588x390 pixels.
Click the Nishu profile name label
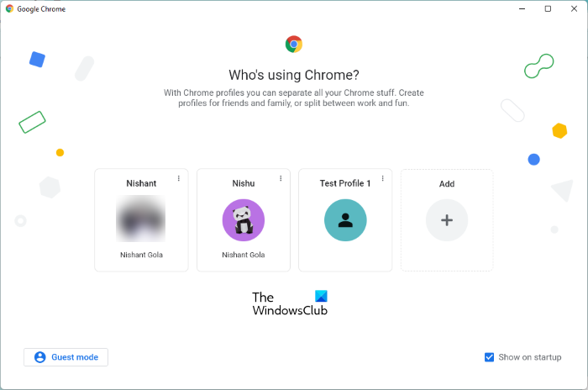[244, 183]
